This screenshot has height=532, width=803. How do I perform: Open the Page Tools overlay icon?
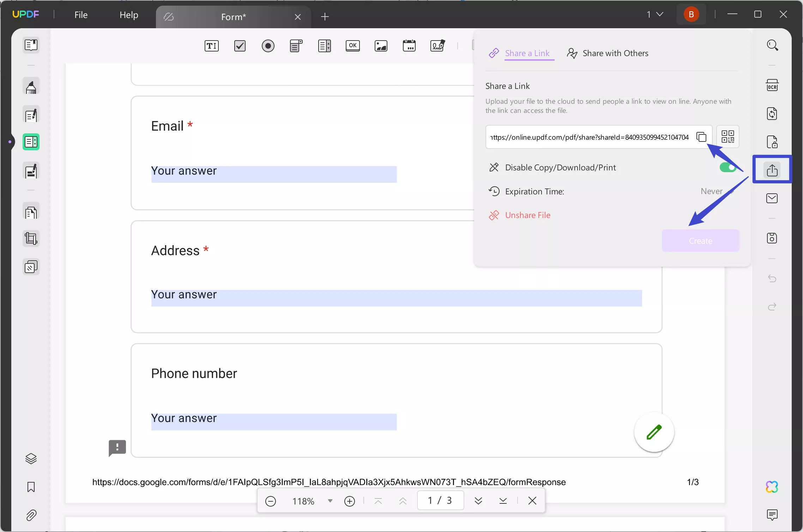click(x=31, y=267)
